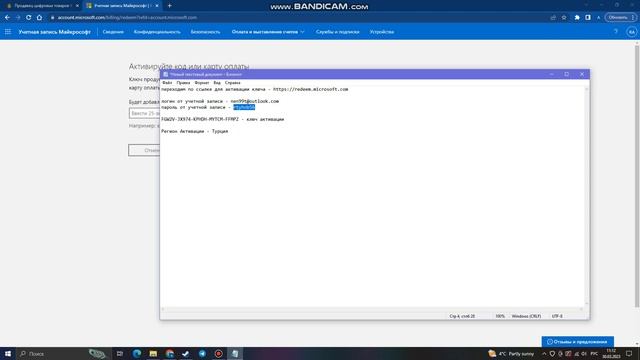Maximize the Notepad window
640x360 pixels.
coord(567,74)
